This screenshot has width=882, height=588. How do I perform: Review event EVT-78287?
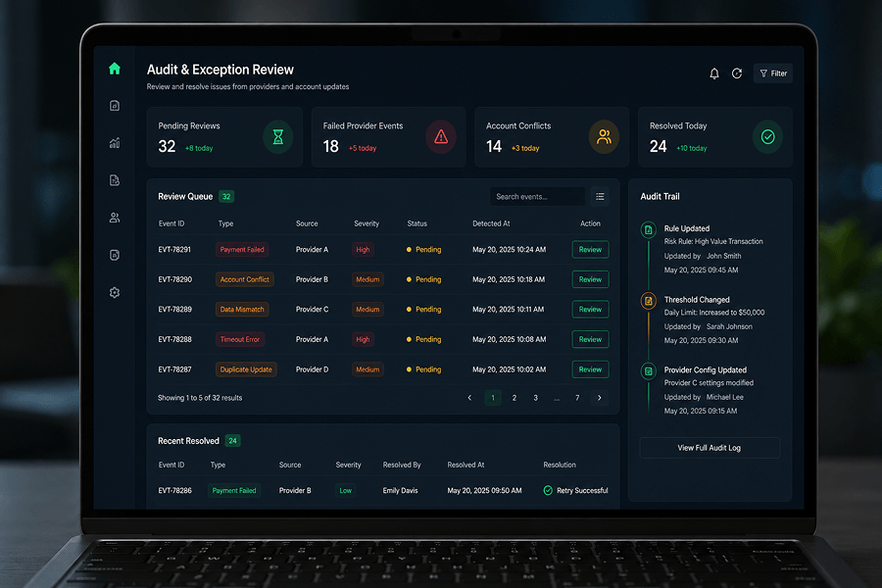tap(590, 369)
